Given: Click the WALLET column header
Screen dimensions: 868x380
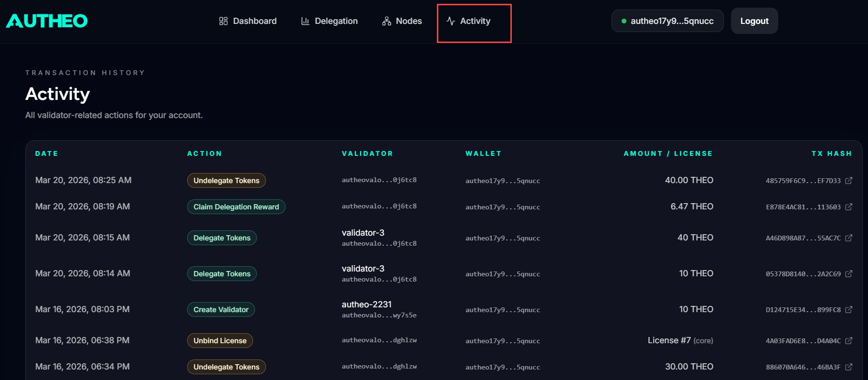Looking at the screenshot, I should [x=483, y=153].
